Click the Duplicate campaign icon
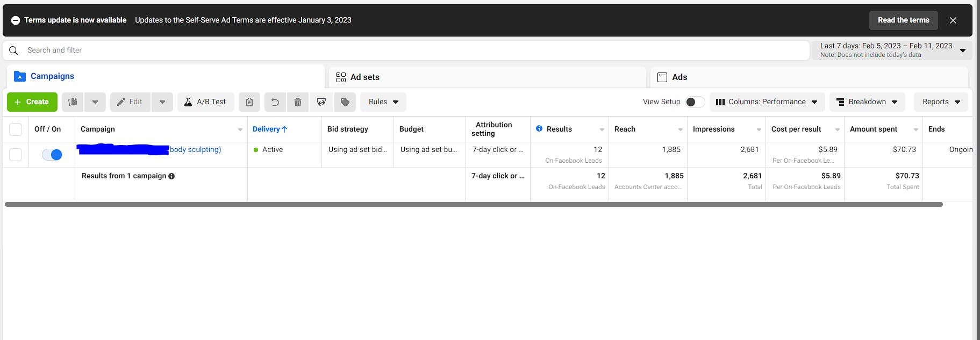The height and width of the screenshot is (340, 980). [73, 102]
